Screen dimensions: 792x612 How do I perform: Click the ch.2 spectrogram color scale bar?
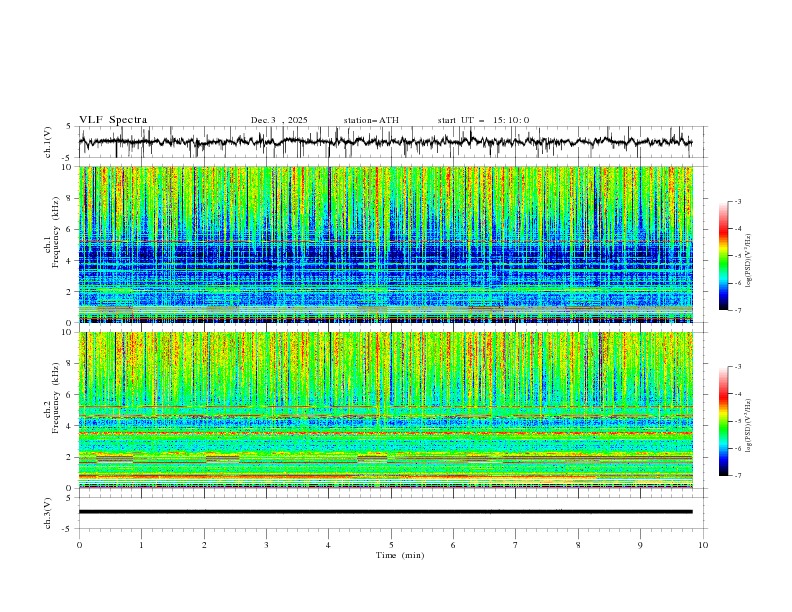pyautogui.click(x=723, y=421)
